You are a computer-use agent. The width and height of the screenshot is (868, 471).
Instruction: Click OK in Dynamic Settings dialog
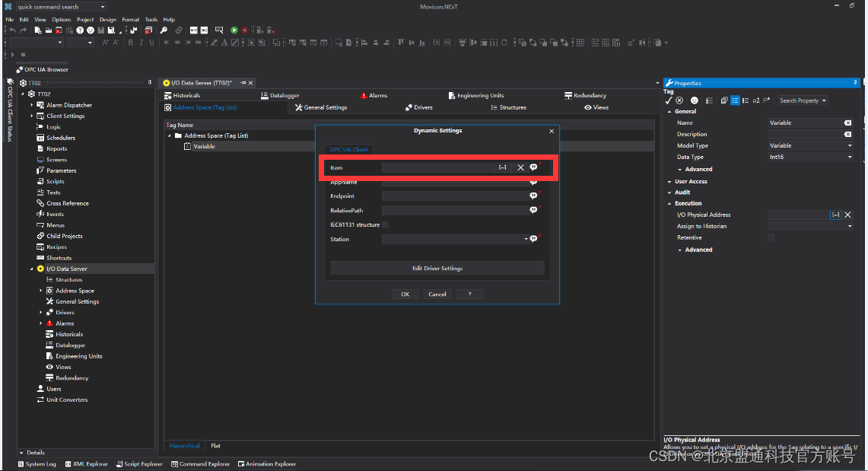pyautogui.click(x=405, y=294)
